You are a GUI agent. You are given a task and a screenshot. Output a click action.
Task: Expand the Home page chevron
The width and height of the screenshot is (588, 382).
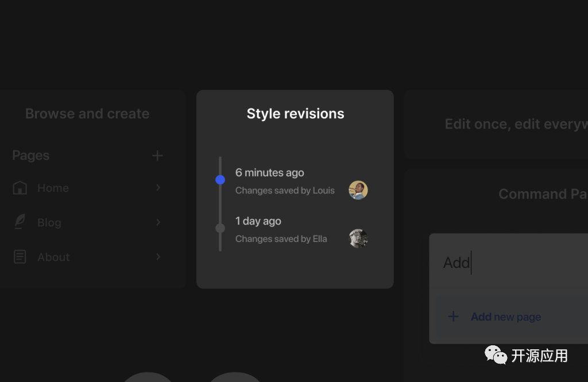158,188
